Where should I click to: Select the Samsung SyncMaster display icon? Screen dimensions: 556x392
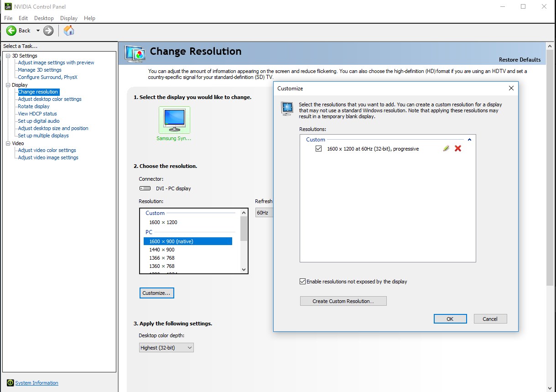click(174, 120)
